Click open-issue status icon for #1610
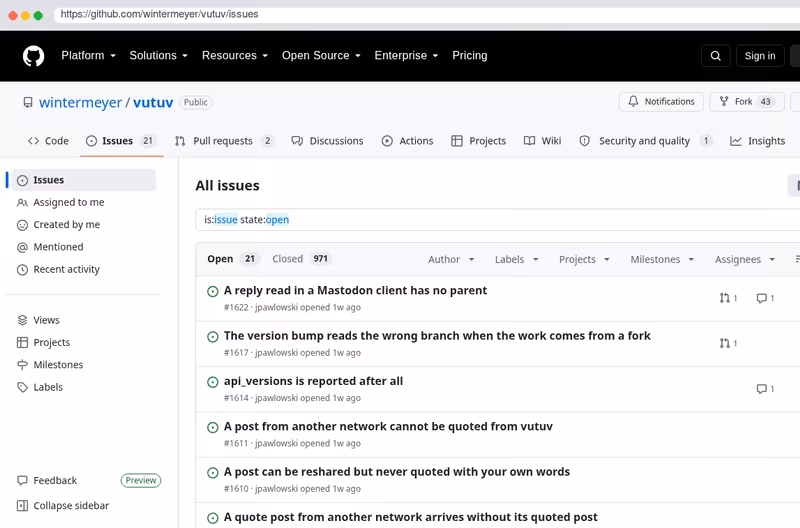This screenshot has width=800, height=528. [x=213, y=473]
